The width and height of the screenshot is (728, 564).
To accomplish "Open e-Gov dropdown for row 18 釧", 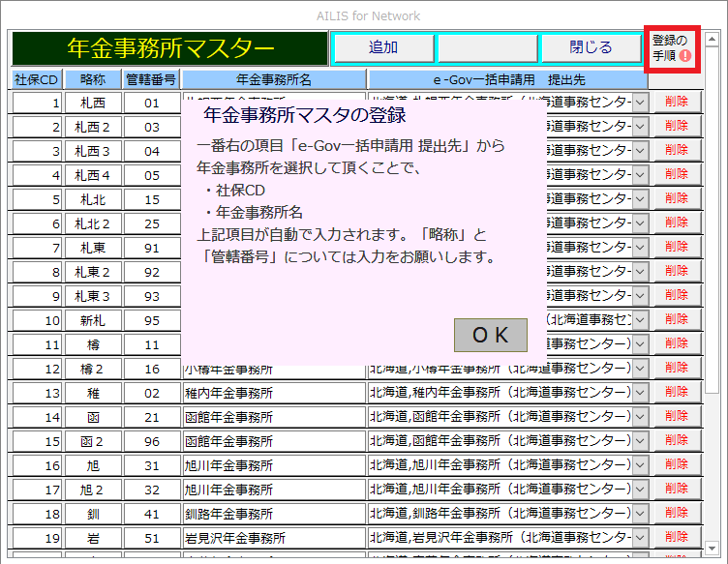I will 640,514.
